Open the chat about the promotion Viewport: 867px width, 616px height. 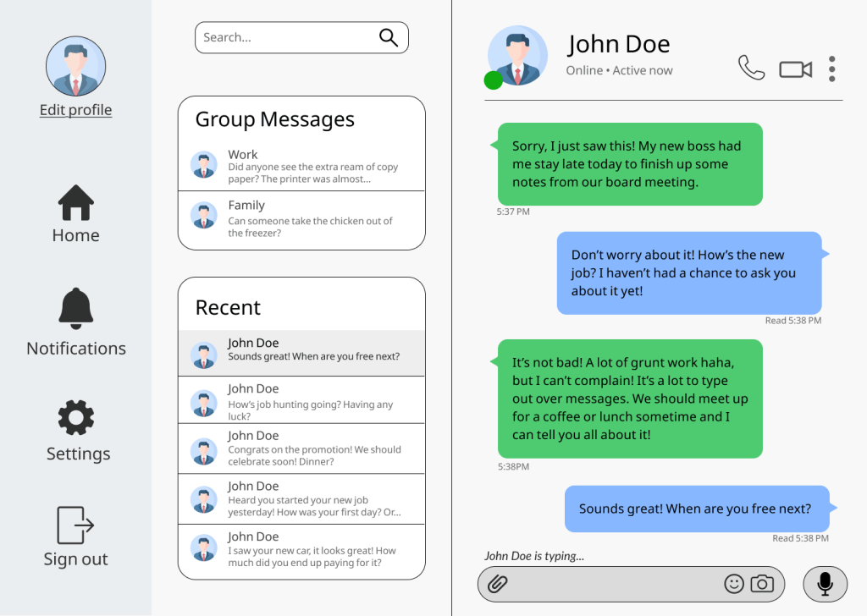[301, 448]
